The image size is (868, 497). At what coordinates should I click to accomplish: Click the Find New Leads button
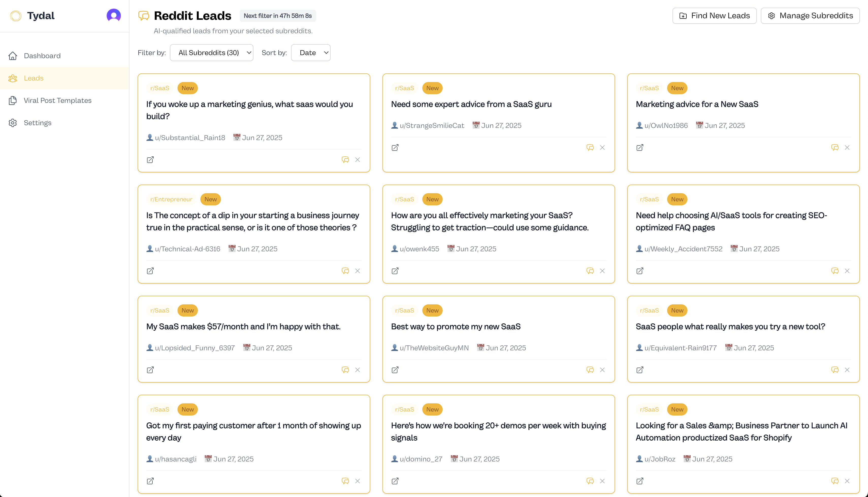(x=714, y=15)
